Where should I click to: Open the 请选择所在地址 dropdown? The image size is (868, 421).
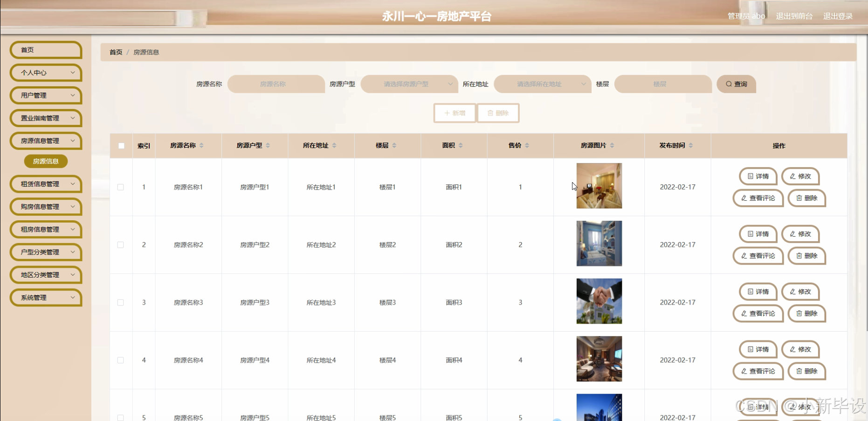[543, 84]
